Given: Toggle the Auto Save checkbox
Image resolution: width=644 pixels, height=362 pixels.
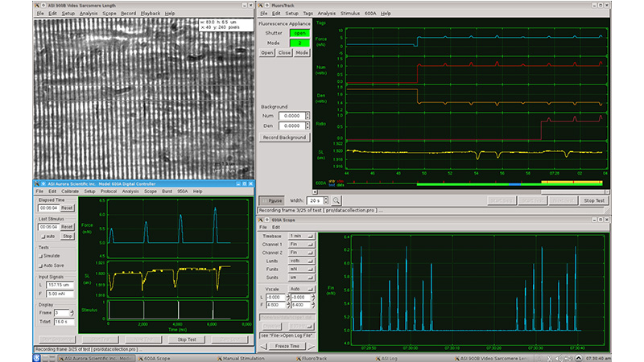Looking at the screenshot, I should click(x=41, y=266).
